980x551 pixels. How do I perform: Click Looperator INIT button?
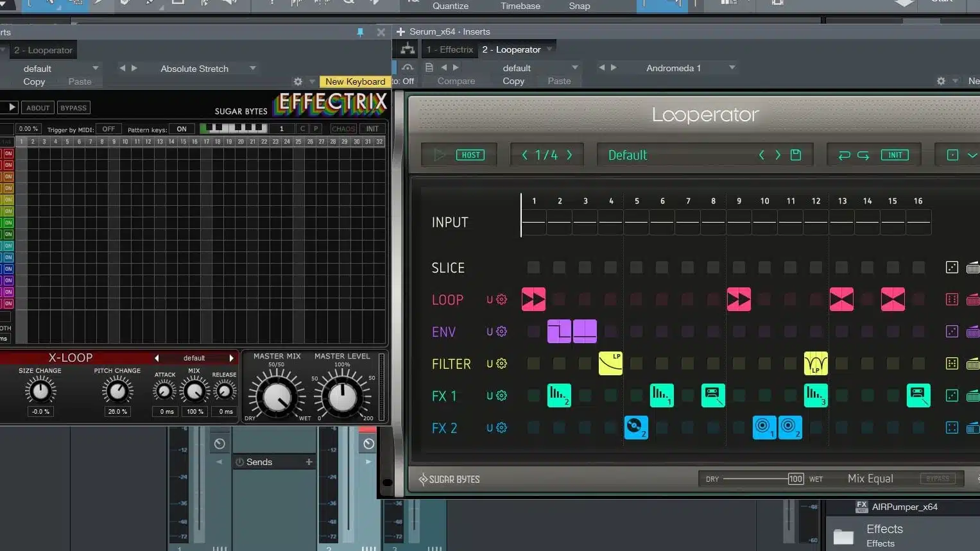tap(895, 155)
